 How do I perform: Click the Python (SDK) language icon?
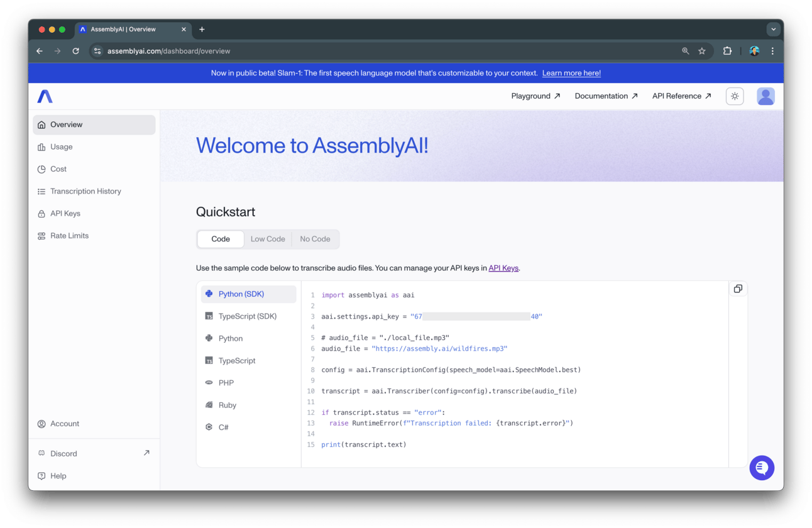click(x=209, y=294)
